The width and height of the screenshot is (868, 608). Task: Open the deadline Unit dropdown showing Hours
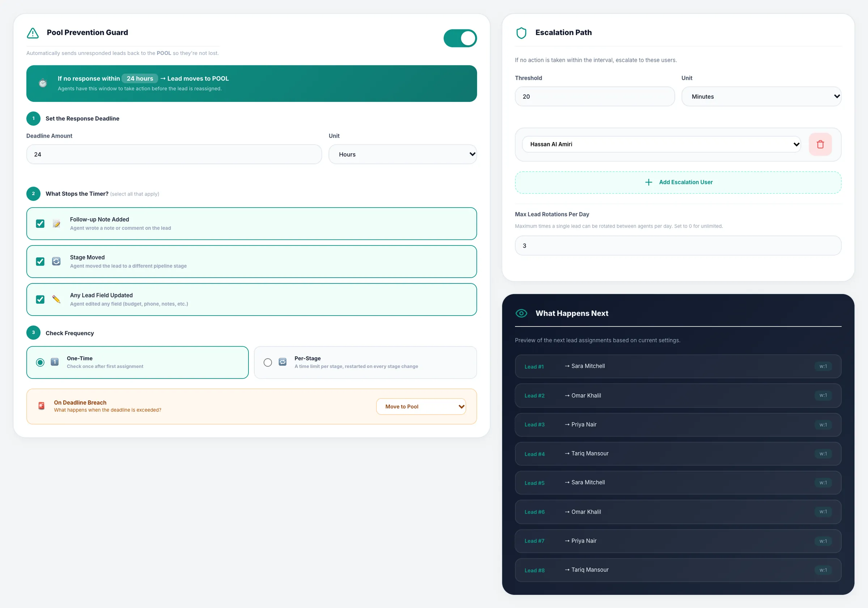pyautogui.click(x=403, y=154)
